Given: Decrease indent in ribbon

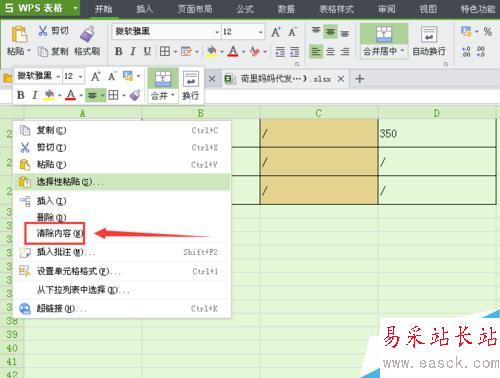Looking at the screenshot, I should (280, 52).
